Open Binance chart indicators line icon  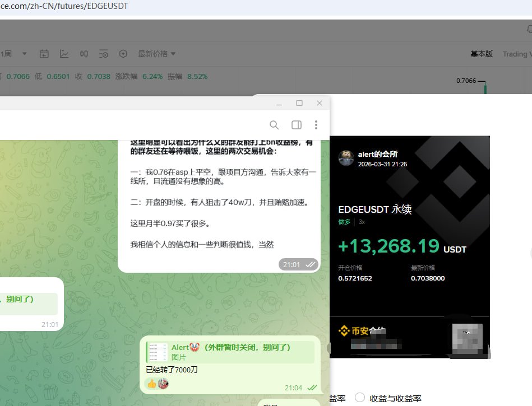point(64,54)
